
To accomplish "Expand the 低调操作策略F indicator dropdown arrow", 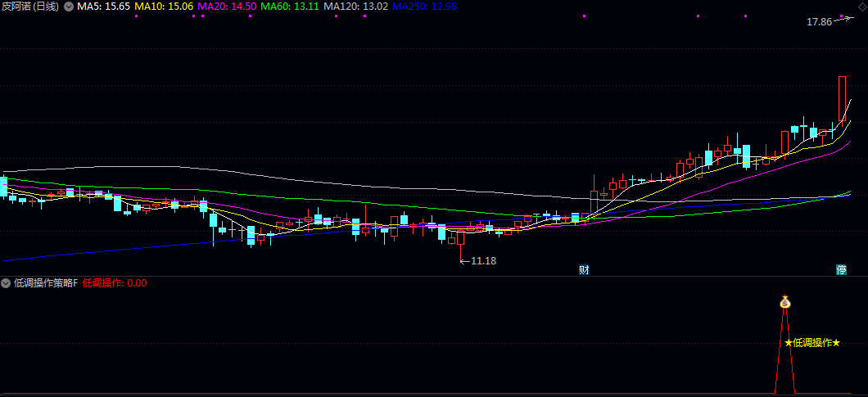I will (x=6, y=283).
